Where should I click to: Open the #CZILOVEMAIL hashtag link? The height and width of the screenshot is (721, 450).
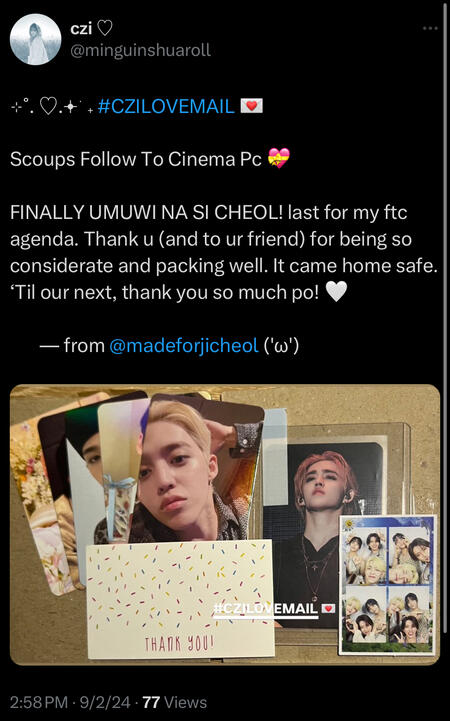click(x=166, y=106)
